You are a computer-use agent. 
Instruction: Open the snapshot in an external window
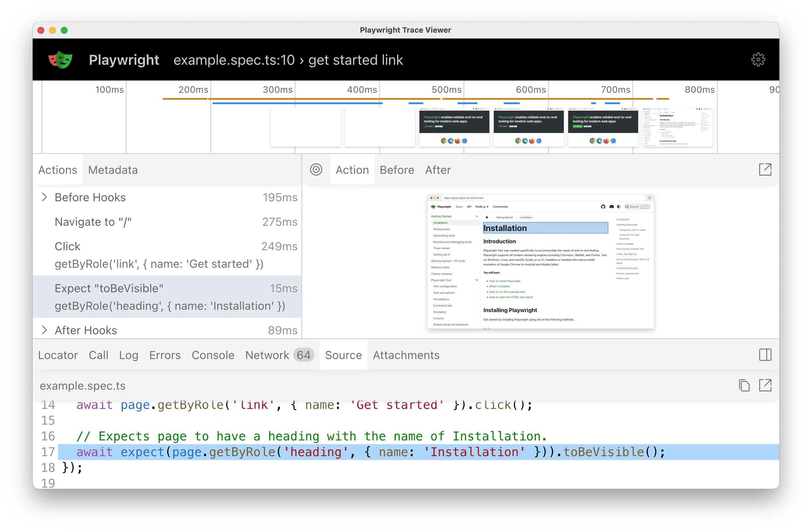tap(765, 169)
